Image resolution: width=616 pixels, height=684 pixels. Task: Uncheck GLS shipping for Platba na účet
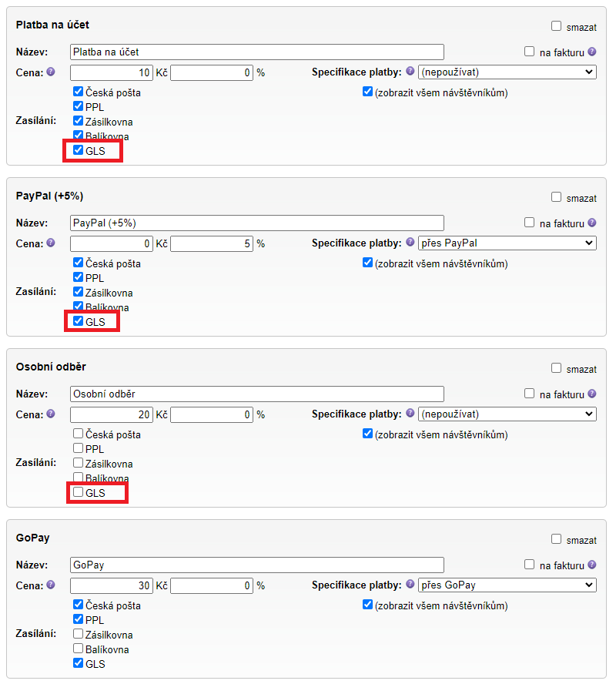pos(79,150)
